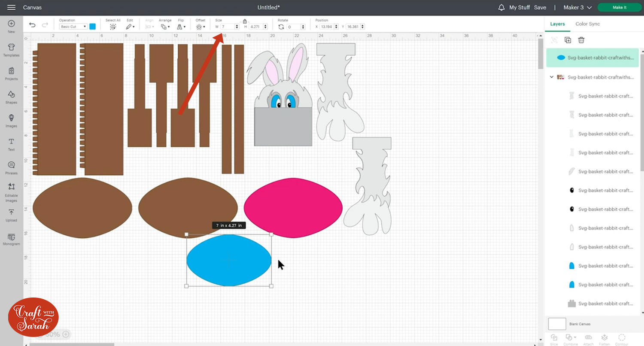
Task: Click the Select All toggle
Action: 113,27
